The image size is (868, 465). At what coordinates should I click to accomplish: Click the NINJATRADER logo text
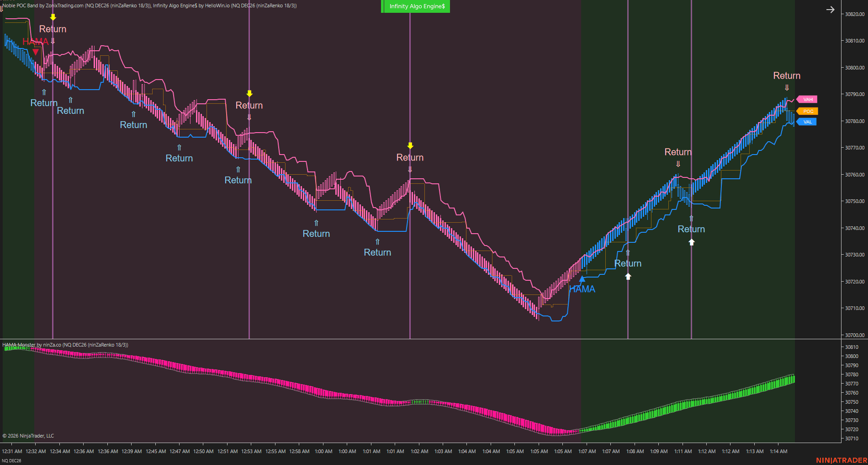click(842, 460)
